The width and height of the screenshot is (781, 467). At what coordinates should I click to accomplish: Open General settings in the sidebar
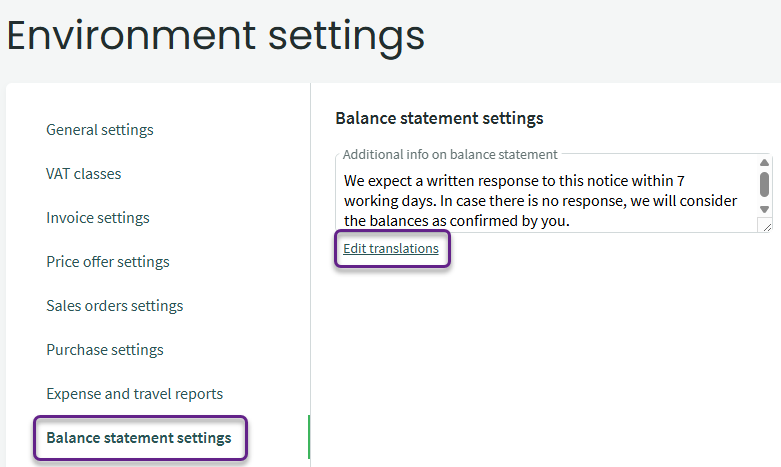pos(100,130)
